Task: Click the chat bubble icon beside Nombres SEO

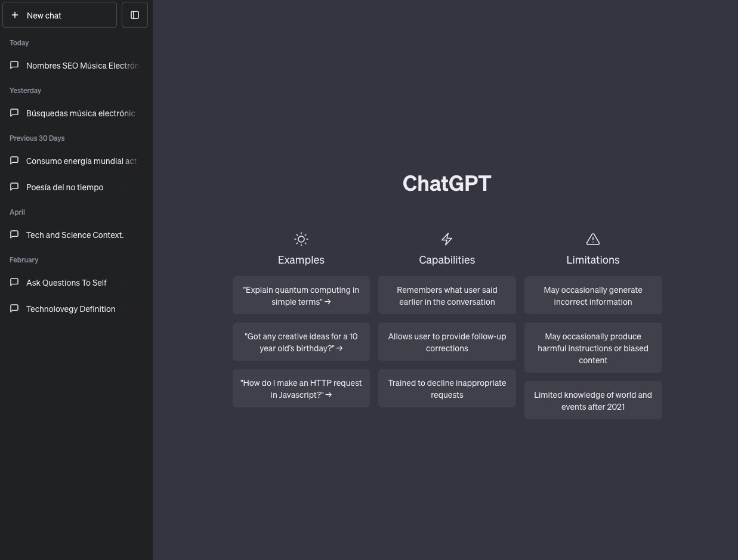Action: coord(15,65)
